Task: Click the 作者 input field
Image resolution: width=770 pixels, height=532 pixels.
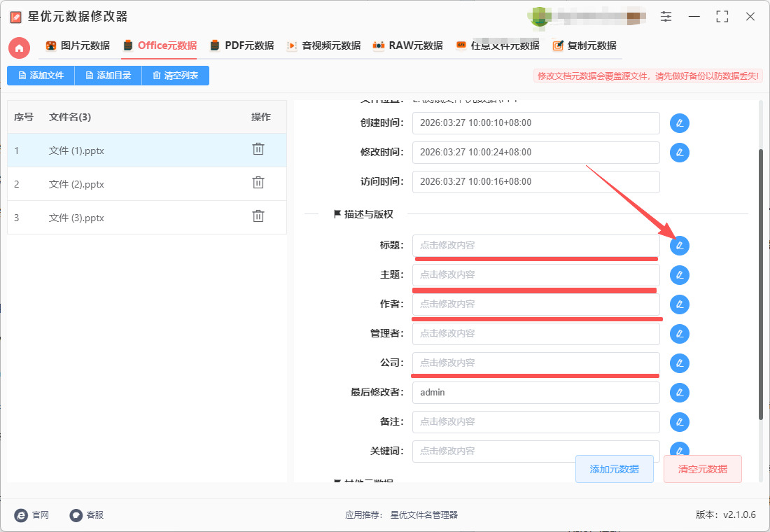Action: tap(535, 304)
